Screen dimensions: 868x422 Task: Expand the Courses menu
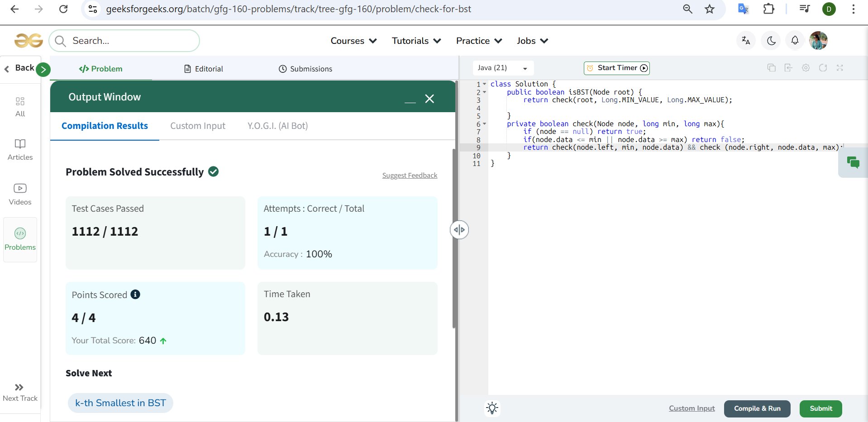click(353, 41)
